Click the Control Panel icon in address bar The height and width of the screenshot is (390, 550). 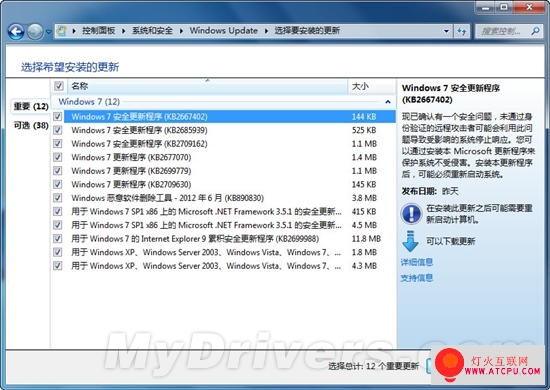click(61, 31)
